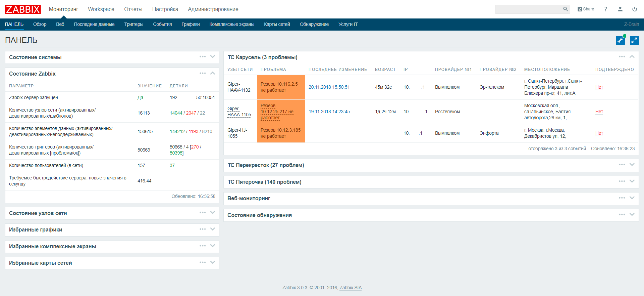Open the options dots of Избранные комплексные экраны
Screen dimensions: 644x296
203,246
